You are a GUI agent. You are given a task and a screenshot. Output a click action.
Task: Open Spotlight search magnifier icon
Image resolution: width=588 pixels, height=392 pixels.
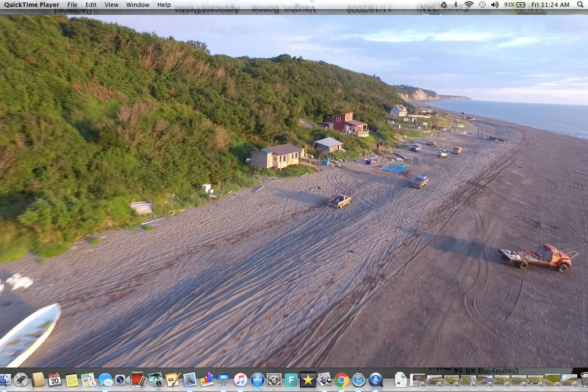pyautogui.click(x=580, y=5)
